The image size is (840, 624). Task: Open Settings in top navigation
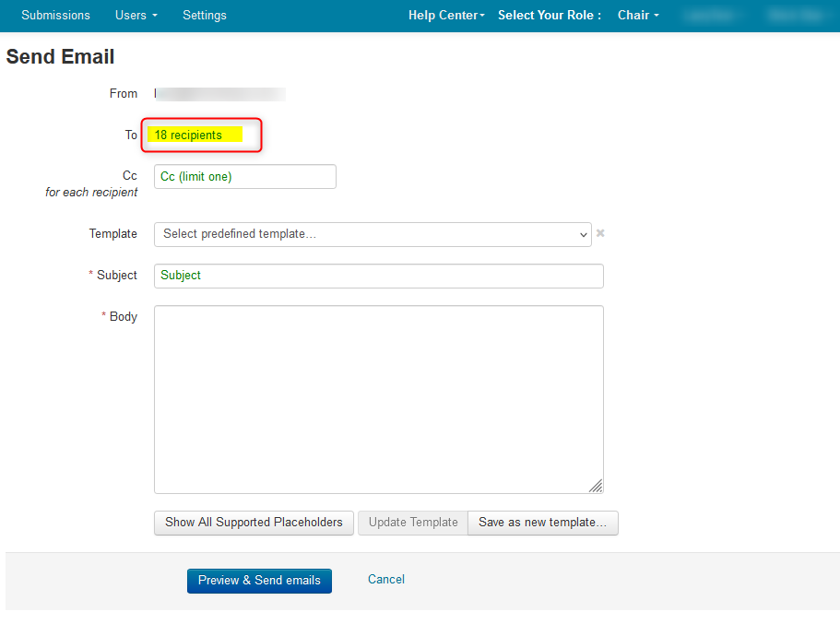pyautogui.click(x=205, y=15)
